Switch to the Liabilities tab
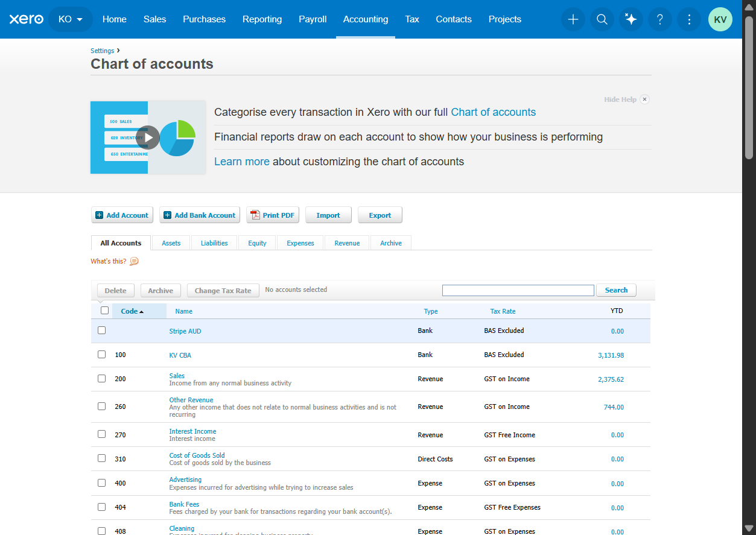The image size is (756, 535). pyautogui.click(x=214, y=243)
